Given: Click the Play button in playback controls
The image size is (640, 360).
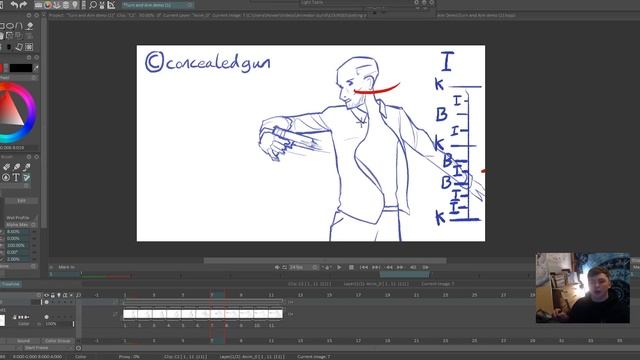Looking at the screenshot, I should pos(339,267).
